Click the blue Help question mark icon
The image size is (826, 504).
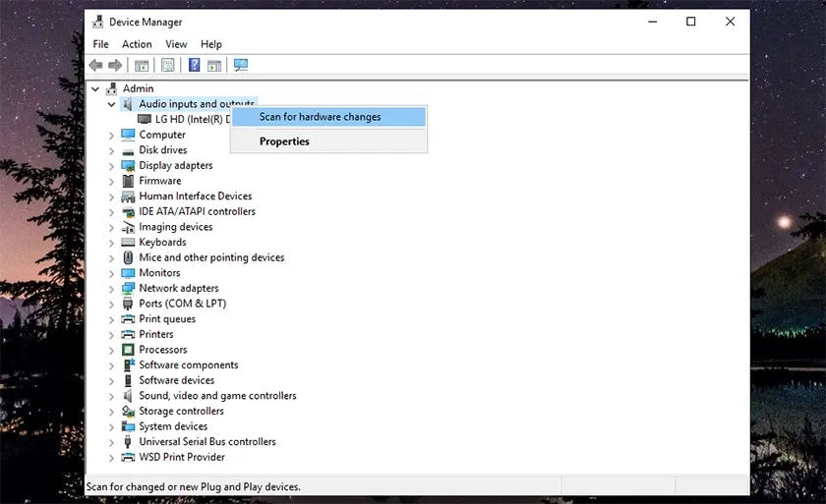pos(194,66)
